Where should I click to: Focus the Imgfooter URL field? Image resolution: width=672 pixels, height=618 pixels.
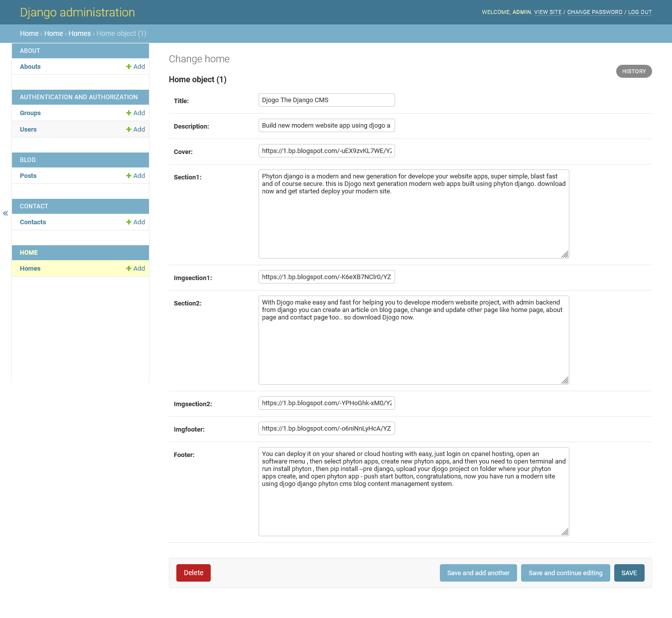click(327, 428)
